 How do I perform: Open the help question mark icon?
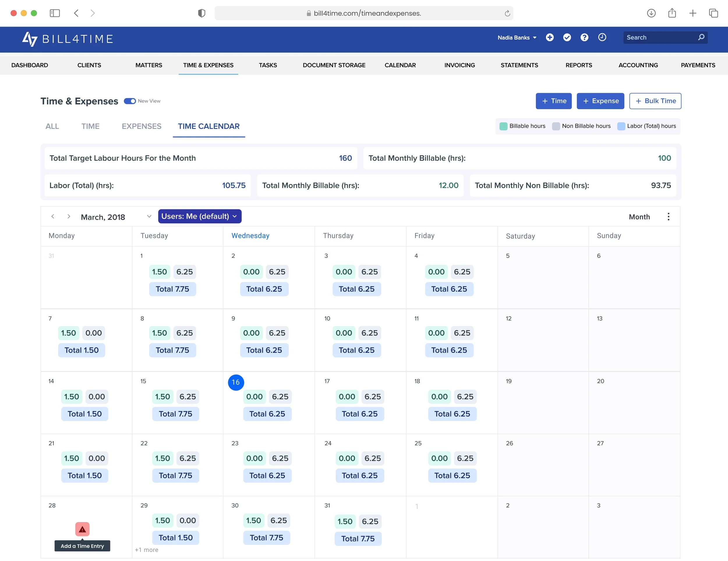(x=584, y=37)
